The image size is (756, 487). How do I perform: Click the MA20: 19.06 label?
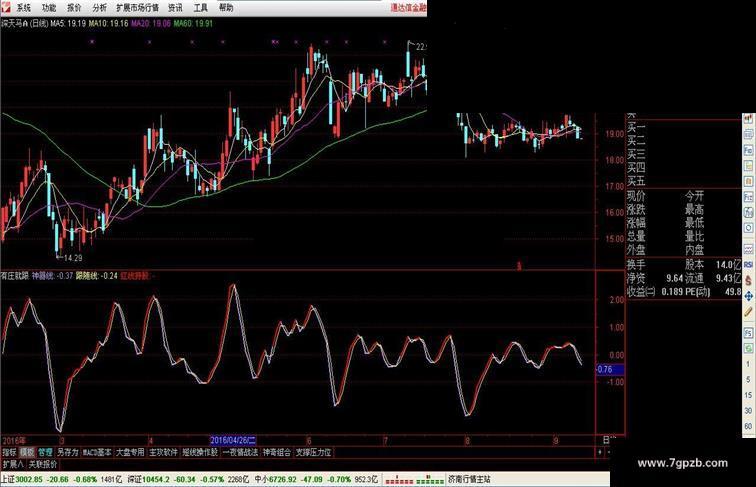click(x=151, y=23)
